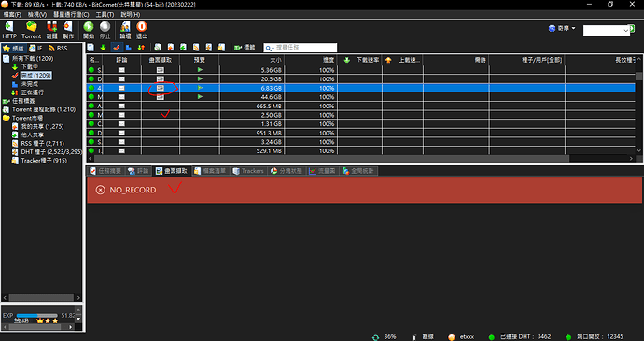
Task: Open the language dropdown at top right
Action: pyautogui.click(x=562, y=28)
